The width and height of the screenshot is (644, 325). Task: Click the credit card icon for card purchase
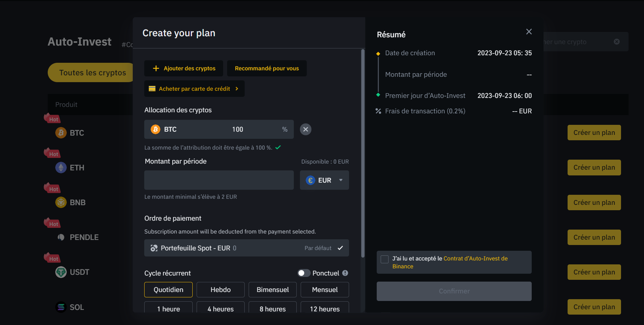tap(152, 89)
